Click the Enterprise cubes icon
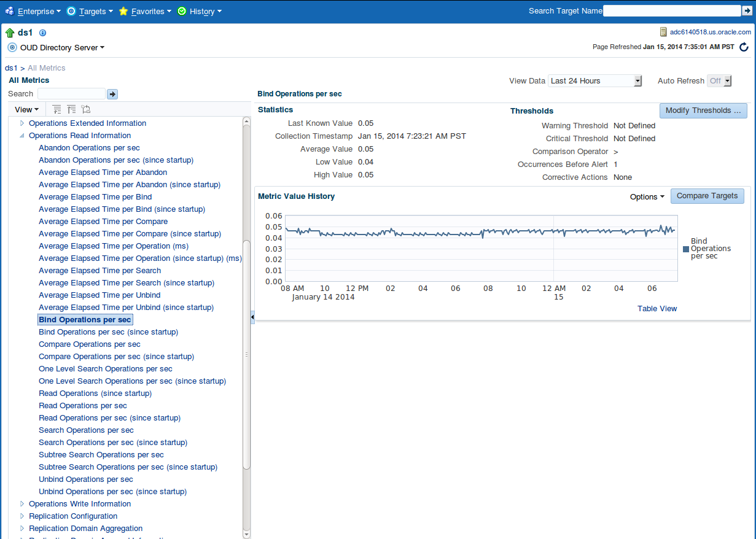 point(9,11)
